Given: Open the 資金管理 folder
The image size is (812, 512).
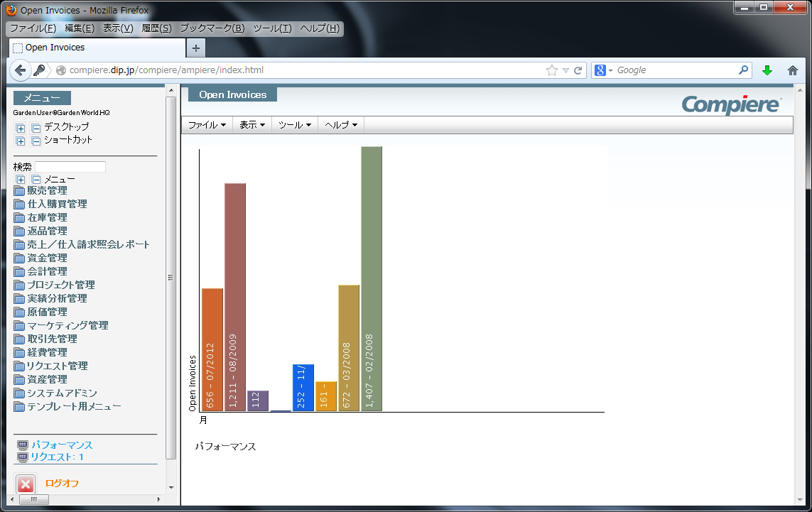Looking at the screenshot, I should (41, 258).
